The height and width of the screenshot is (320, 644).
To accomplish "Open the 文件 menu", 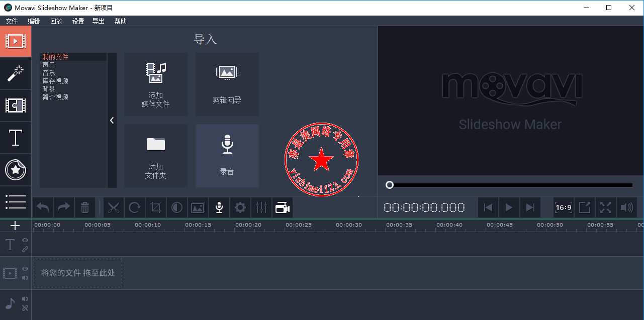I will pos(12,21).
